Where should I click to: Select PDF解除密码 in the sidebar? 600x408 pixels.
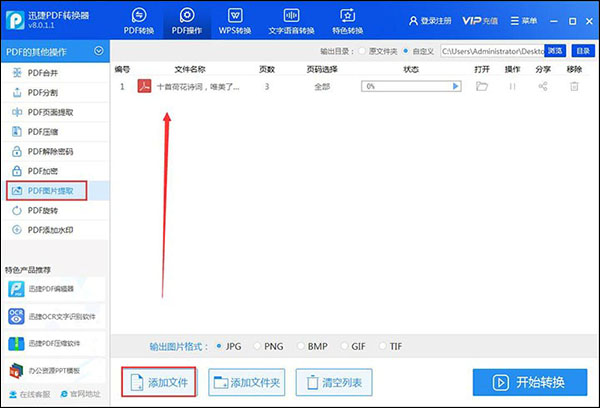point(55,152)
